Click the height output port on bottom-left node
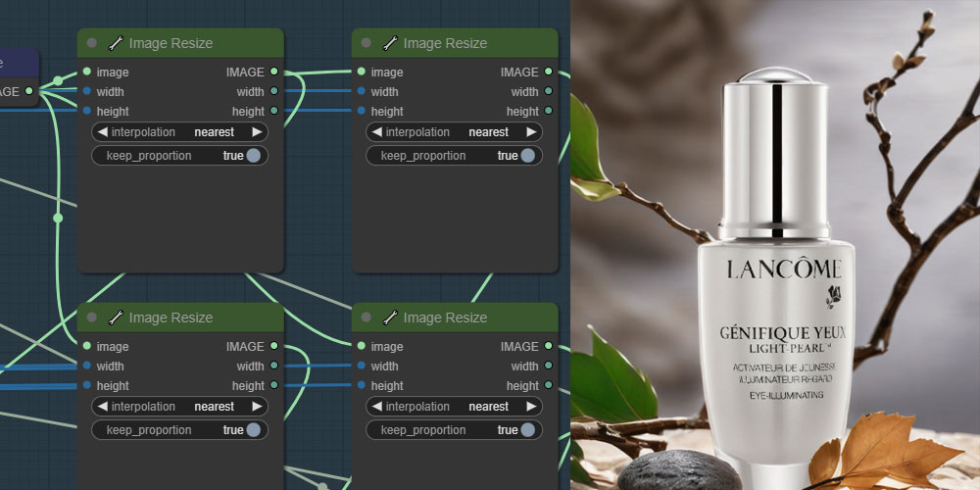The height and width of the screenshot is (490, 980). 273,385
